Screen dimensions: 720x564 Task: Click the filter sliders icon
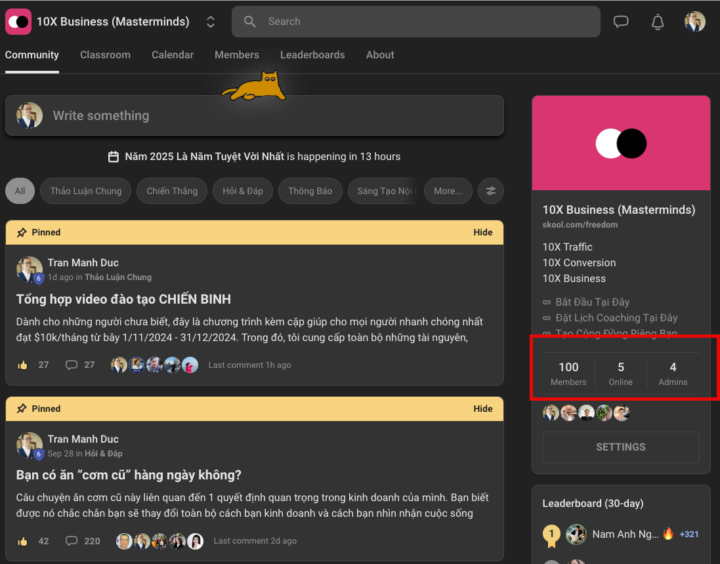[x=490, y=191]
